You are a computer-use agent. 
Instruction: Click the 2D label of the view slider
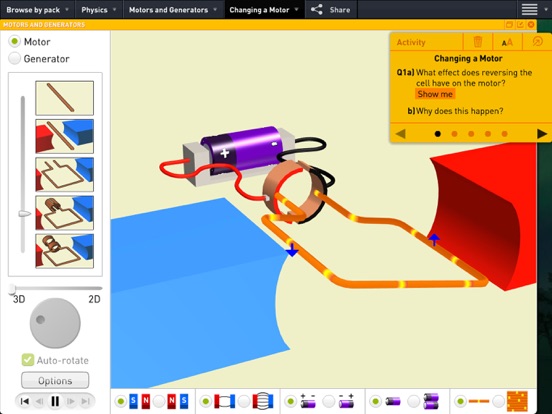pyautogui.click(x=94, y=299)
